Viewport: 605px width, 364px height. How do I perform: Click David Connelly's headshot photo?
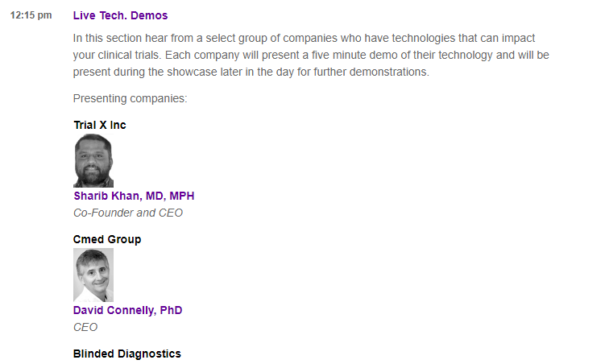pyautogui.click(x=93, y=275)
